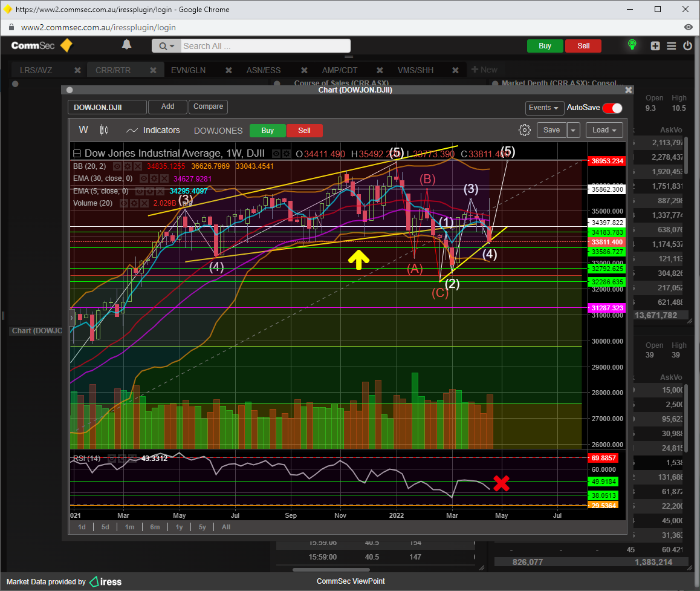Open Volume (20) indicator settings
Viewport: 700px width, 591px height.
tap(134, 203)
